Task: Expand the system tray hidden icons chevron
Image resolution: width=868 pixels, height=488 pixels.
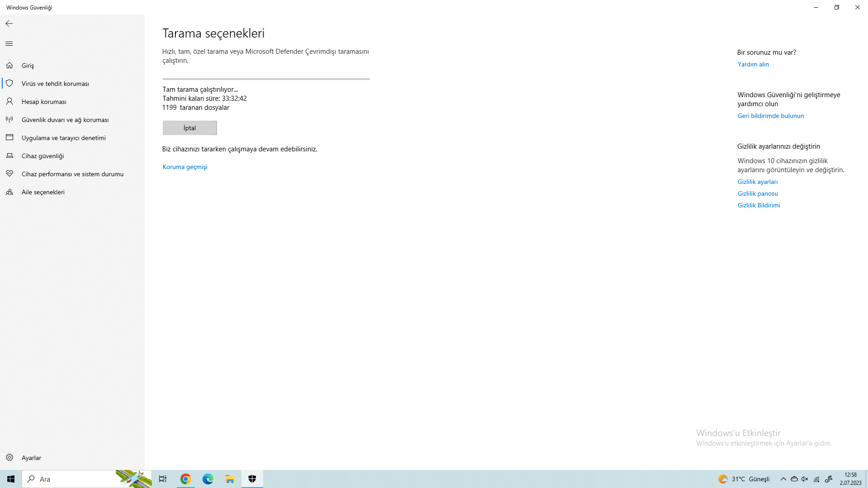Action: 783,479
